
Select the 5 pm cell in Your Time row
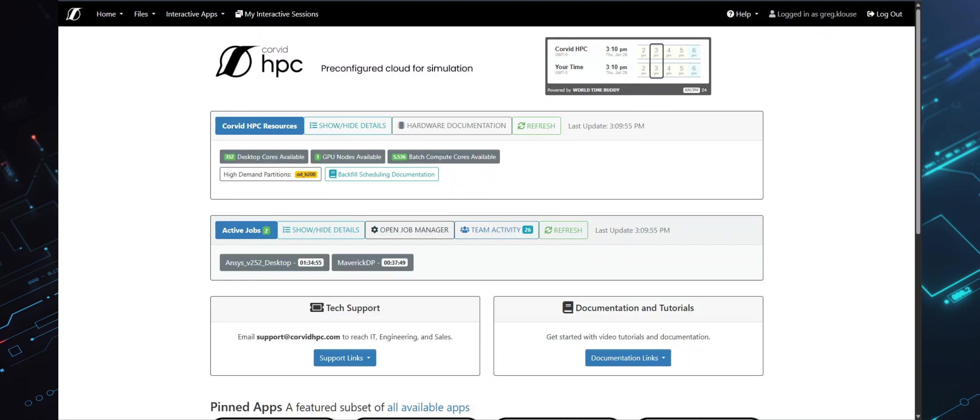(681, 70)
